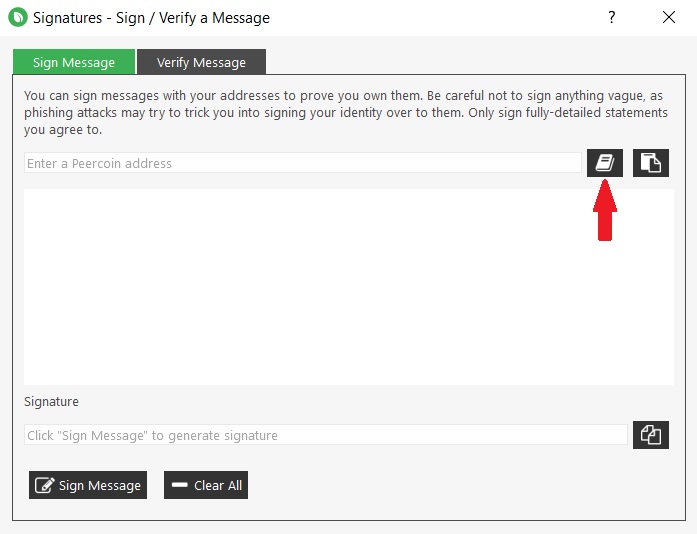The width and height of the screenshot is (697, 534).
Task: Click the pen icon on Sign Message button
Action: [45, 486]
